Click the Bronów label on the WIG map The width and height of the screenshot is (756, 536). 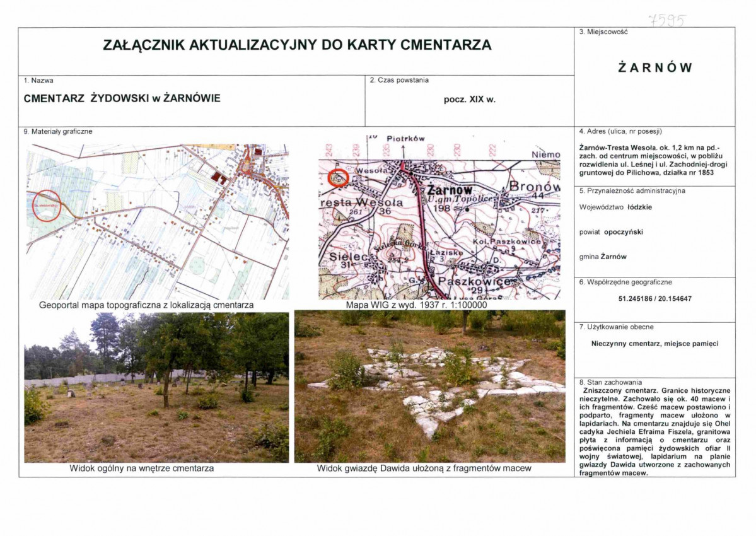(534, 186)
